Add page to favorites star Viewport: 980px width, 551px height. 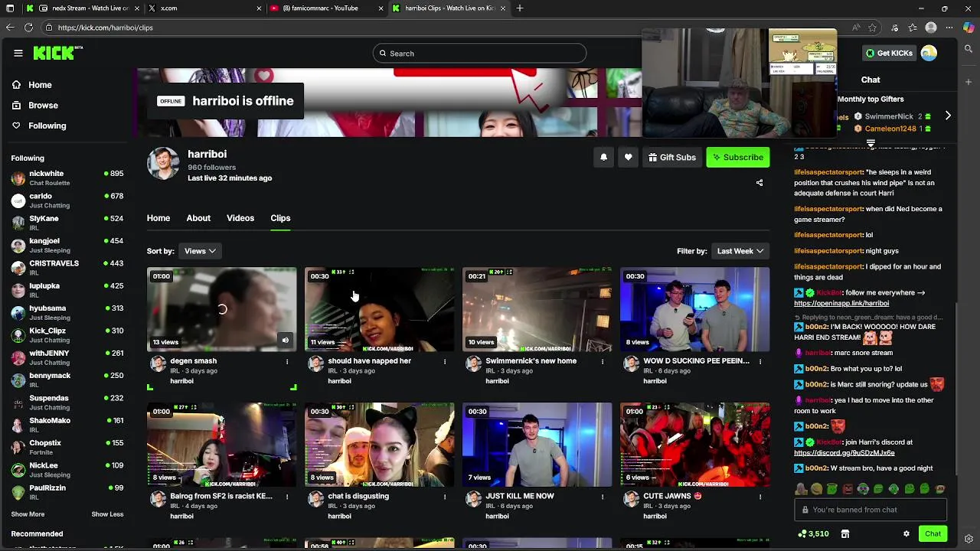(873, 28)
